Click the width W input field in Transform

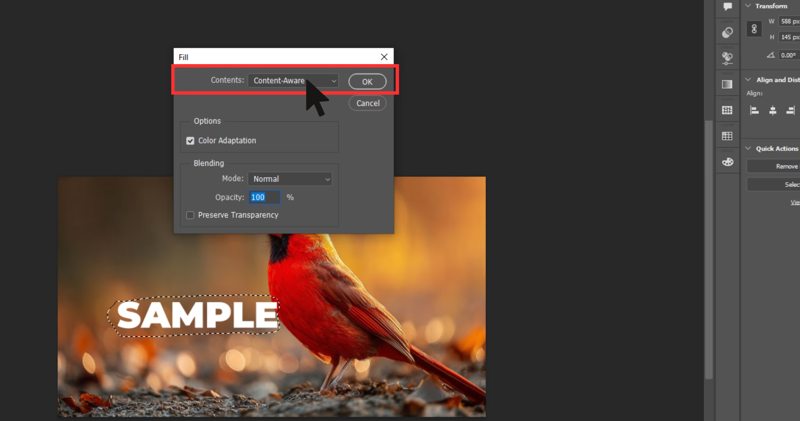(x=788, y=22)
